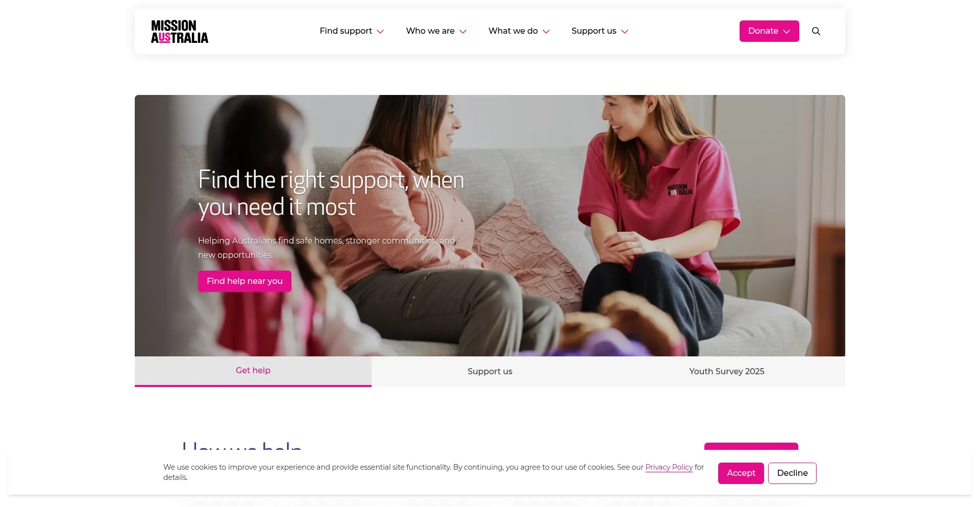
Task: Switch to the Support us tab below hero
Action: pyautogui.click(x=490, y=371)
